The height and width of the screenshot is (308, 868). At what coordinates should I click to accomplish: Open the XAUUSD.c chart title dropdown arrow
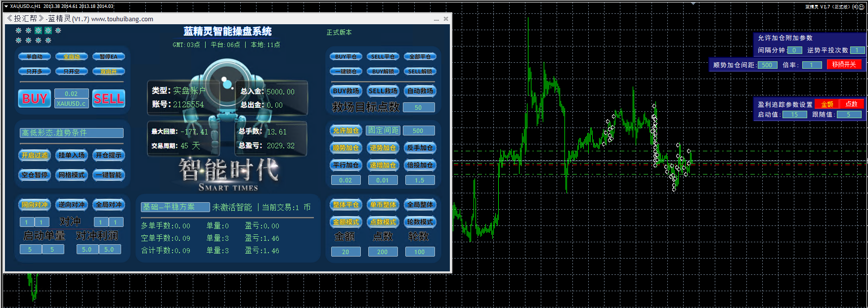click(x=6, y=6)
